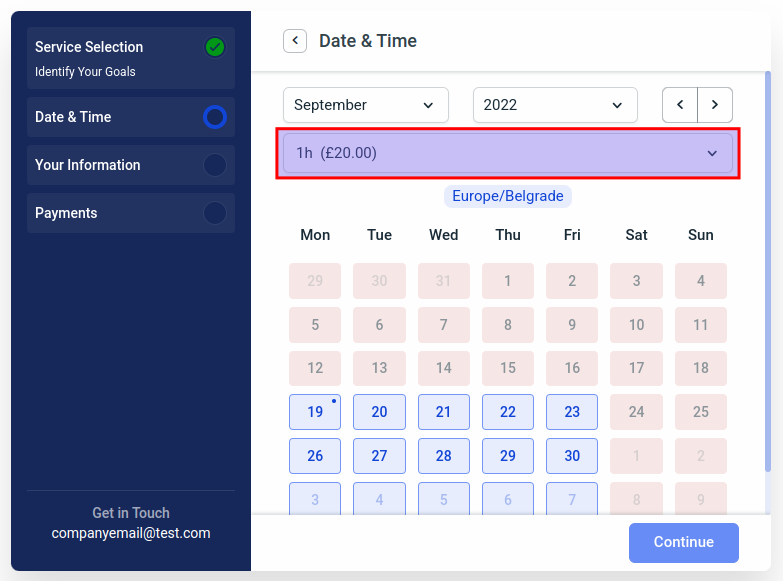Choose September 28 on the calendar
The width and height of the screenshot is (783, 581).
coord(443,456)
